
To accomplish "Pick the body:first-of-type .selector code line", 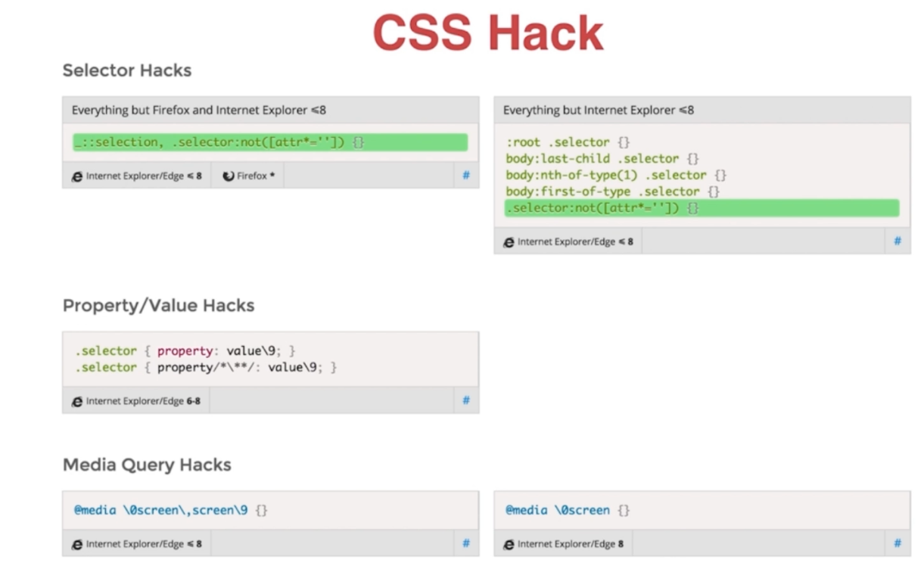I will point(613,191).
